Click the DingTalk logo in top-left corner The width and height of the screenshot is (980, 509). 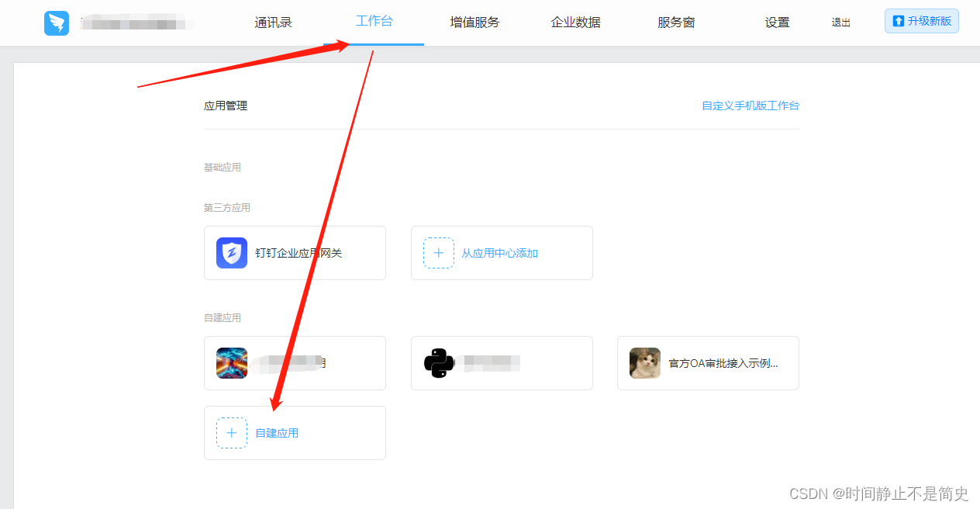[x=56, y=23]
